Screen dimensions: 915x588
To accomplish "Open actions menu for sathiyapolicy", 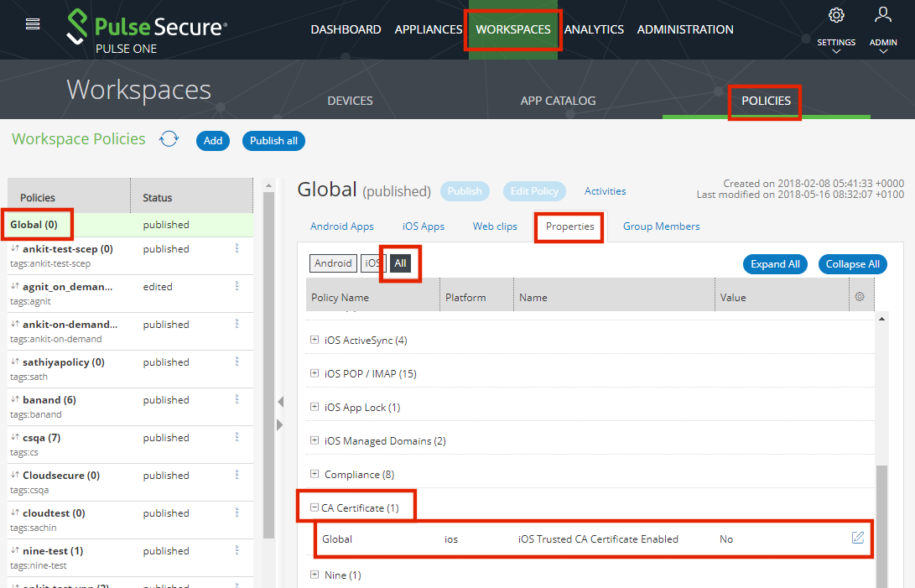I will [237, 362].
